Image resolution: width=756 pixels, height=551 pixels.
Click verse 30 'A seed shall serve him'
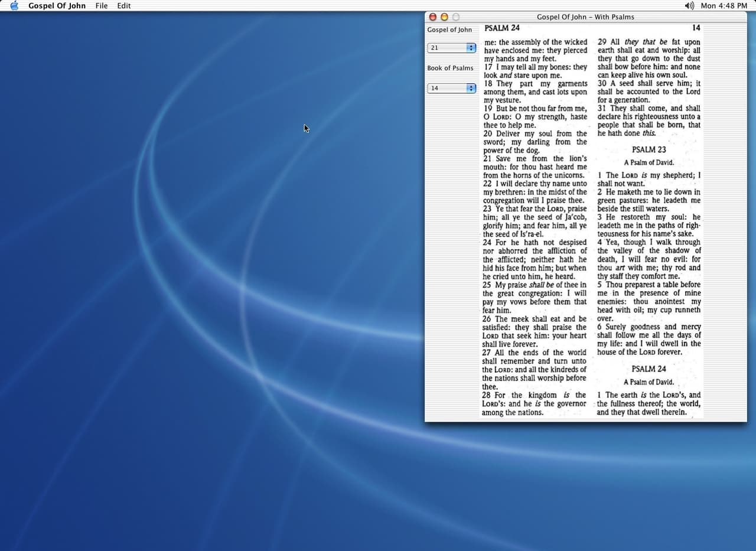pyautogui.click(x=649, y=92)
